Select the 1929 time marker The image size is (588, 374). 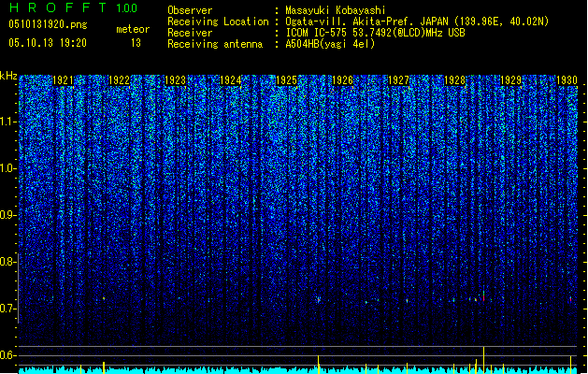tap(510, 80)
